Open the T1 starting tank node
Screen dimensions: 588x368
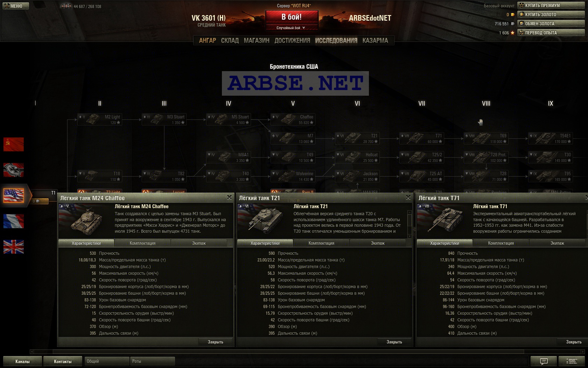pyautogui.click(x=44, y=197)
